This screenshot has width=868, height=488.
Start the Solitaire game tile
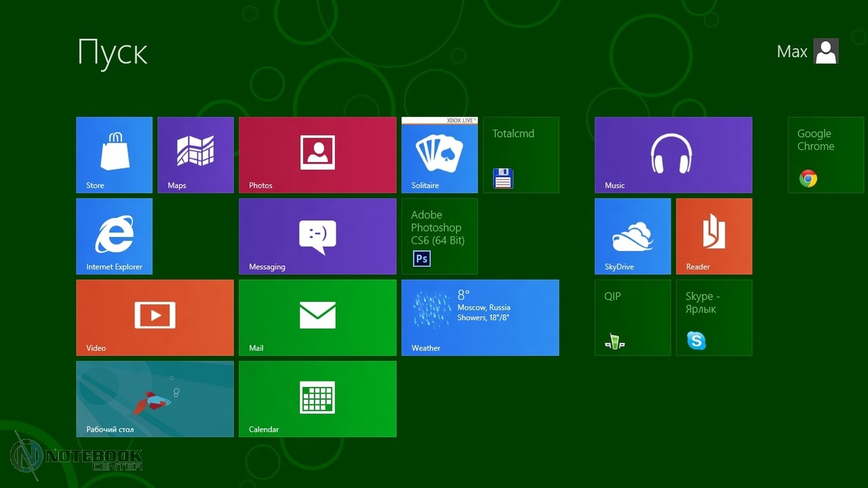tap(439, 155)
